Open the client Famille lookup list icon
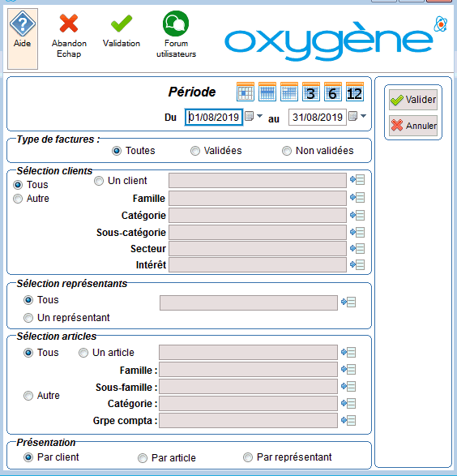Screen dimensions: 457x476 357,198
